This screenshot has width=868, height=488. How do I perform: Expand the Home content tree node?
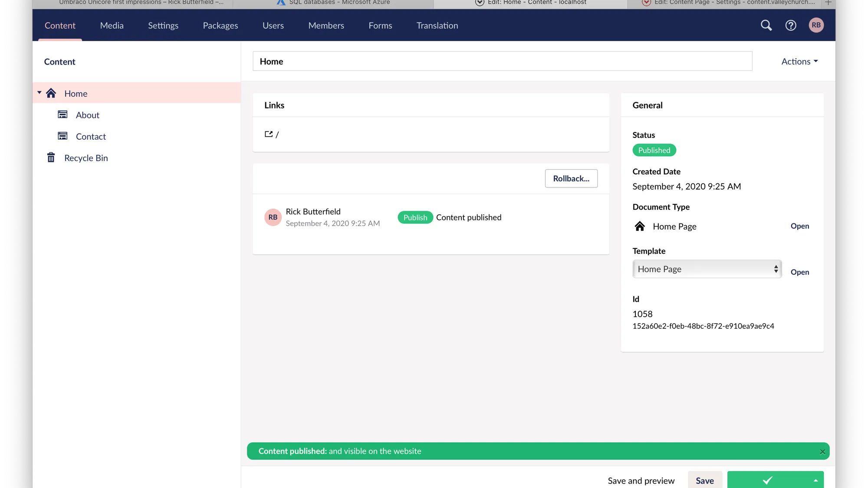coord(39,93)
